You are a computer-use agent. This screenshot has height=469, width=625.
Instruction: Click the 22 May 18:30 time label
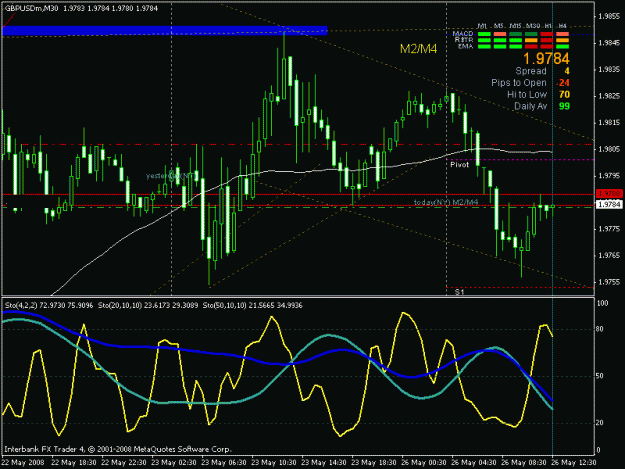pos(74,463)
